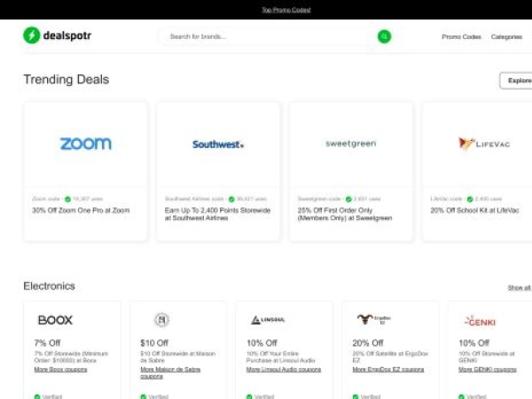Open the Promo Codes menu
Viewport: 532px width, 399px height.
coord(461,36)
